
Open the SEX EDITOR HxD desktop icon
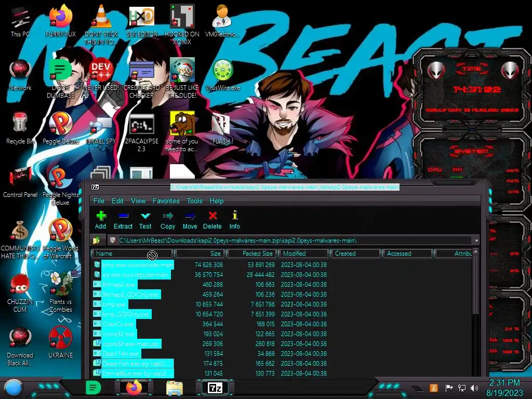coord(142,21)
